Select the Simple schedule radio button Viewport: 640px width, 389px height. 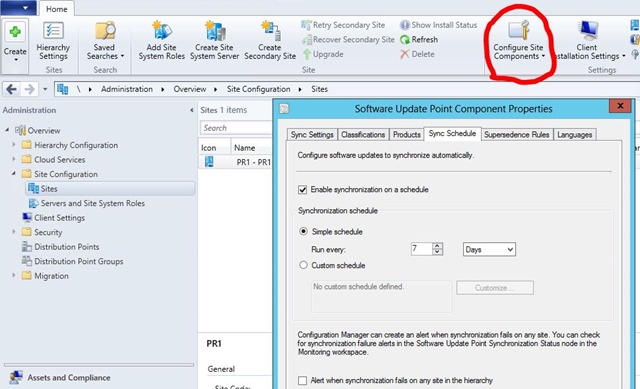click(x=303, y=231)
